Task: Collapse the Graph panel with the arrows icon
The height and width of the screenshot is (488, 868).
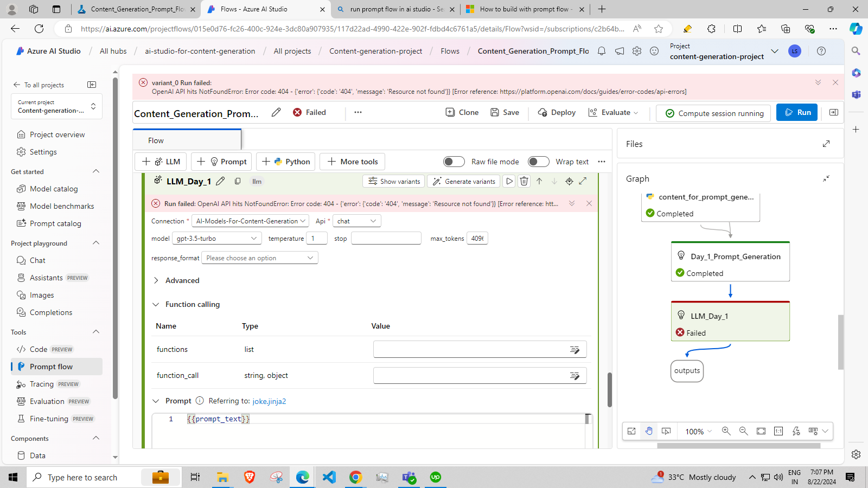Action: [826, 178]
